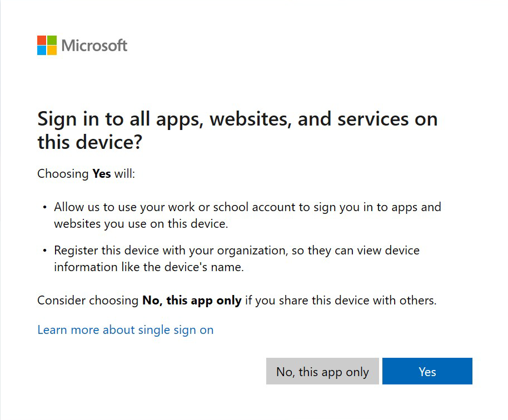The height and width of the screenshot is (420, 508).
Task: Click 'if you share this device with others'
Action: 341,301
